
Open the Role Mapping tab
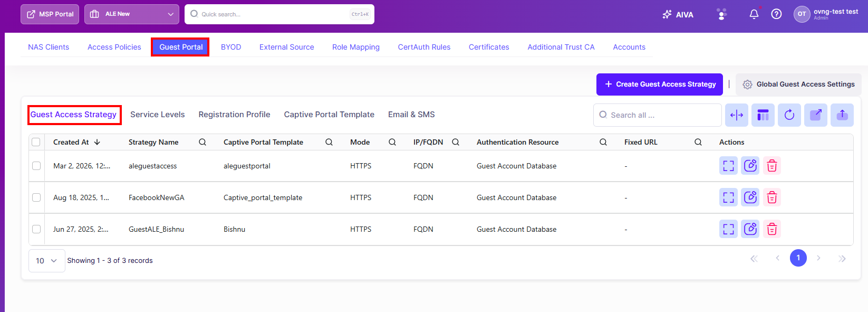tap(356, 47)
